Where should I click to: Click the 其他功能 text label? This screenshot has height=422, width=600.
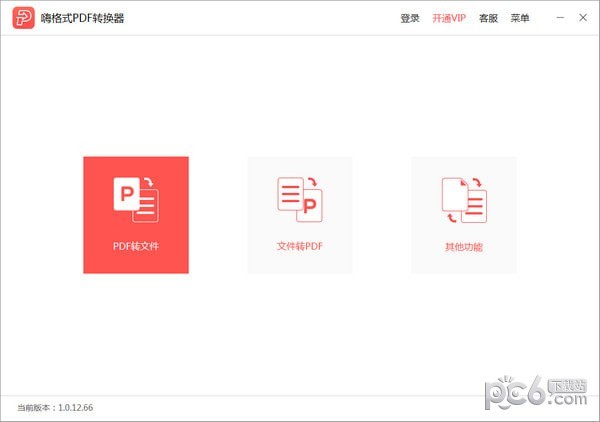464,246
